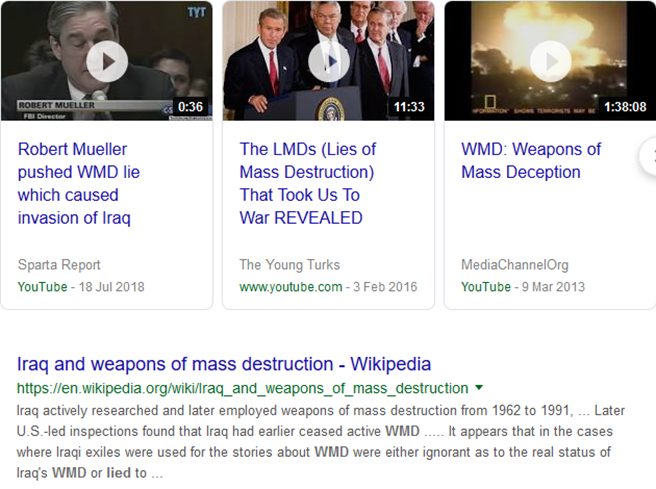Click the TYT logo on first thumbnail
Viewport: 656px width, 489px height.
[x=196, y=12]
